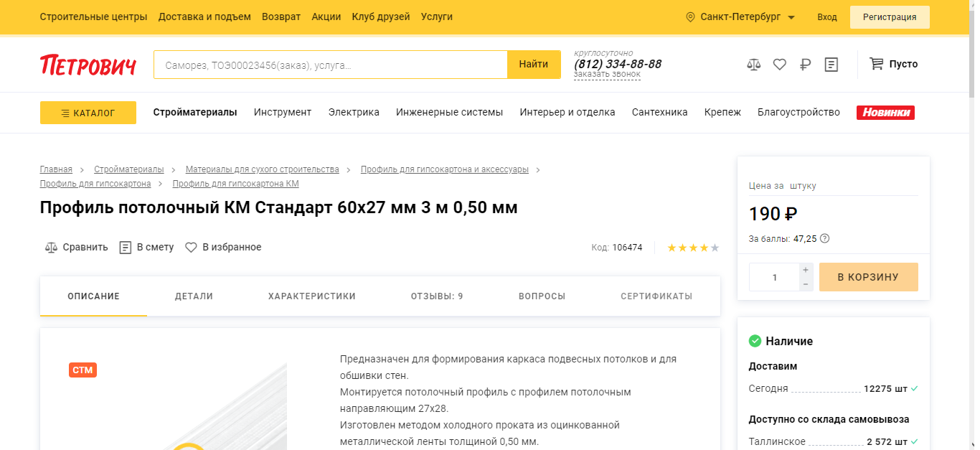Open the estimate list icon in header
980x450 pixels.
pos(831,65)
